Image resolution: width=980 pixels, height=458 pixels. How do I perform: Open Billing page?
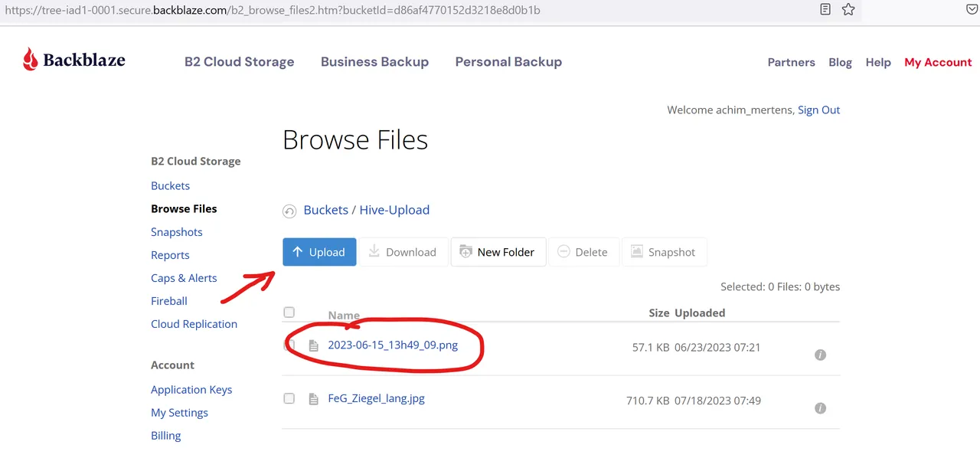click(x=165, y=436)
